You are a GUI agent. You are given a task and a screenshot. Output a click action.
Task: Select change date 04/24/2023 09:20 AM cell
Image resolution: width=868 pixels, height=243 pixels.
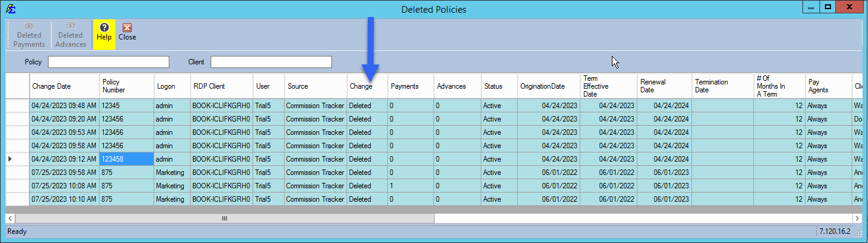pos(64,119)
